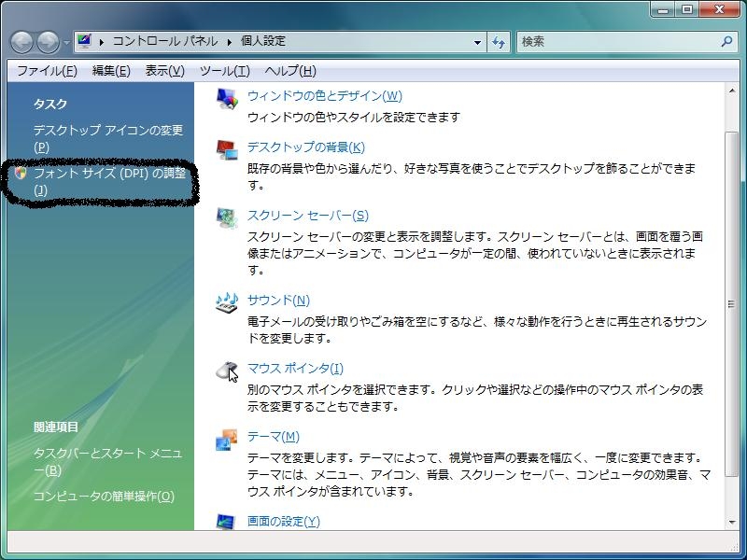Click コントロール パネル in the breadcrumb
This screenshot has width=747, height=560.
pyautogui.click(x=165, y=41)
